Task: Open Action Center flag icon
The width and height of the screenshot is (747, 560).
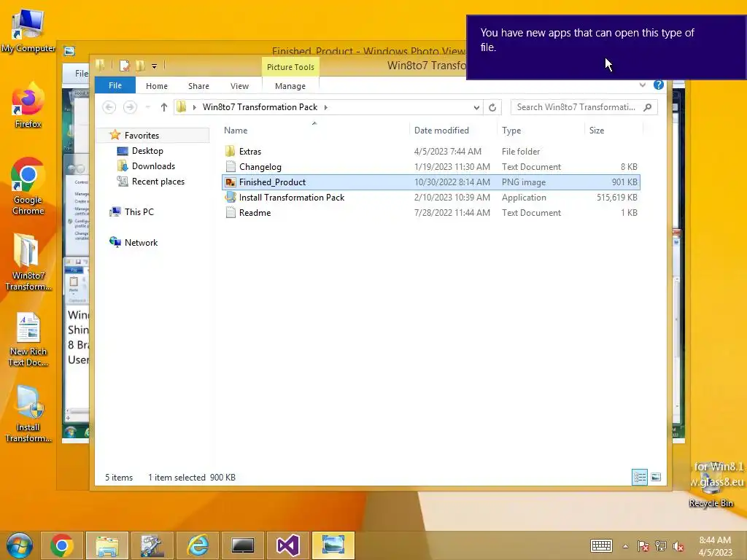Action: click(x=643, y=546)
